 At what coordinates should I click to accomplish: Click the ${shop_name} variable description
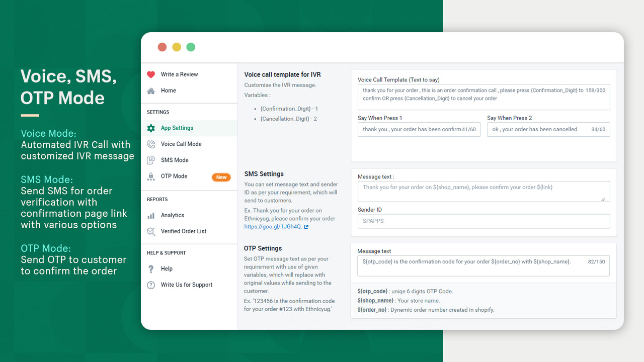(398, 301)
